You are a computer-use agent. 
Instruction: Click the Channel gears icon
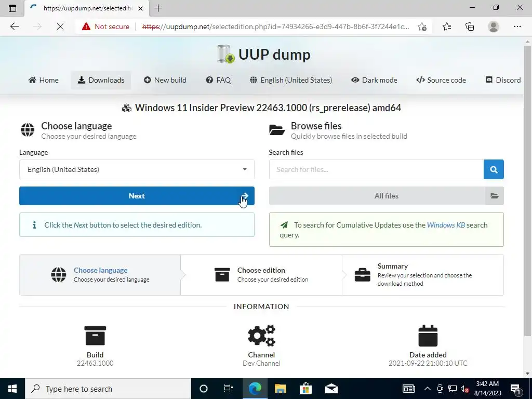[261, 336]
